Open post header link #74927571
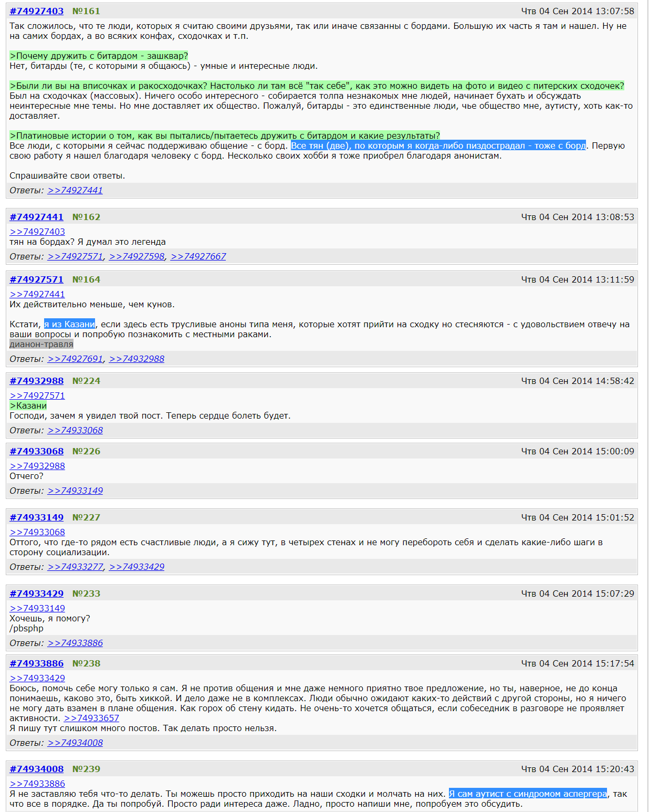 coord(37,279)
